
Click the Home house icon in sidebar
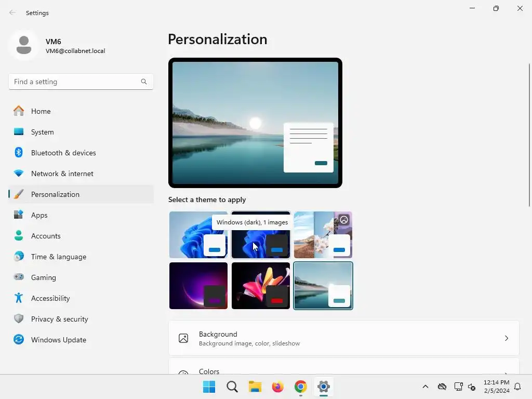pos(19,111)
